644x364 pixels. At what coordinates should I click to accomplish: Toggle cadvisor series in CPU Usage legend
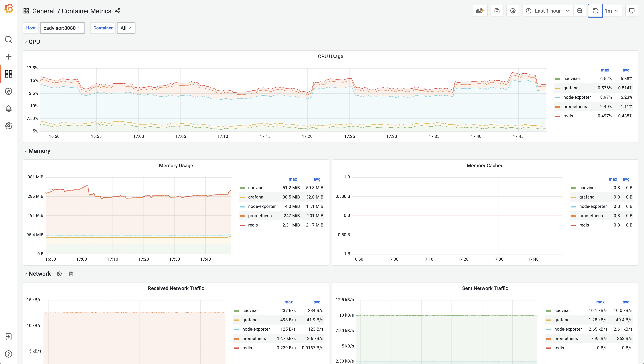coord(571,78)
